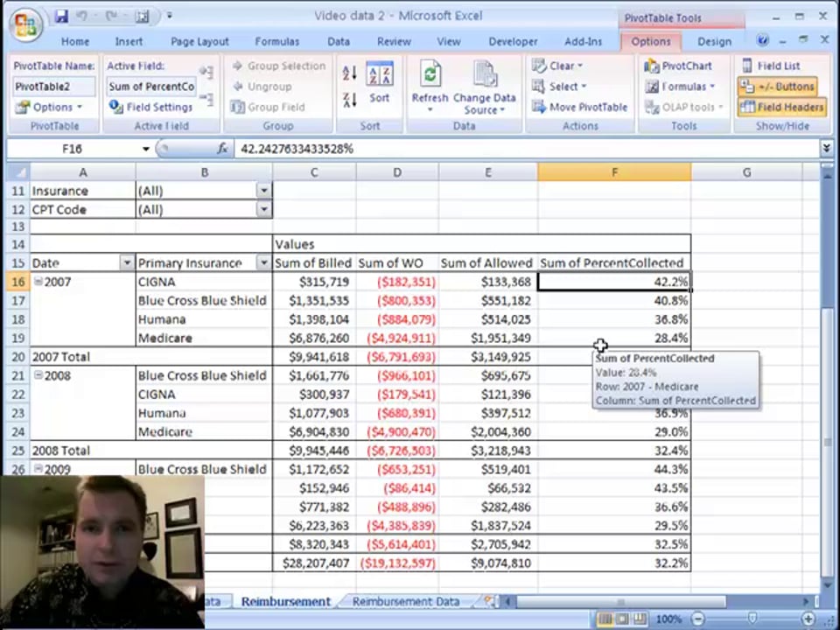Viewport: 840px width, 630px height.
Task: Open the Formulas tools dropdown
Action: click(680, 87)
